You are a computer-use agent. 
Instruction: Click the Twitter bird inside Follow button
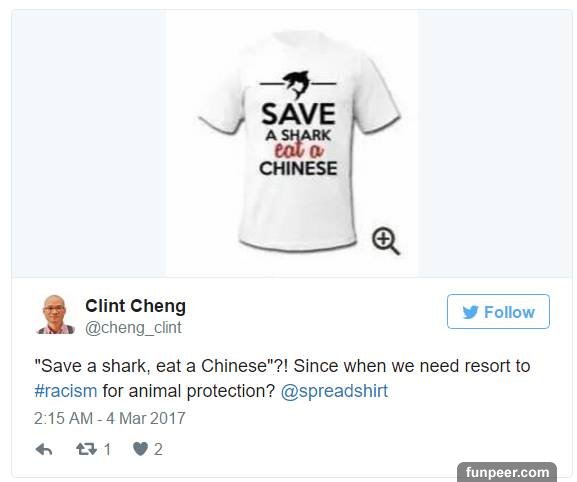[x=471, y=312]
